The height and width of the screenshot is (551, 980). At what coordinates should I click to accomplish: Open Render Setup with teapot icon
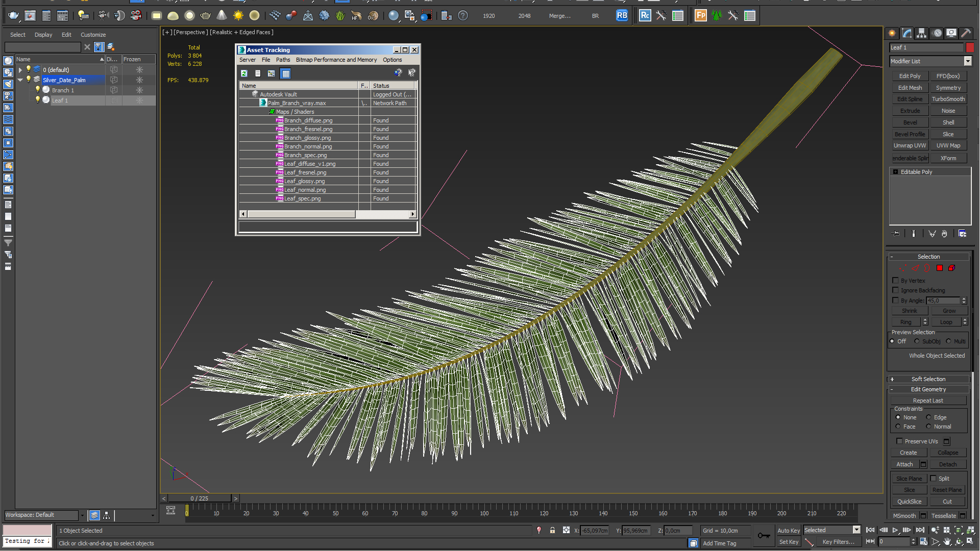[x=14, y=16]
